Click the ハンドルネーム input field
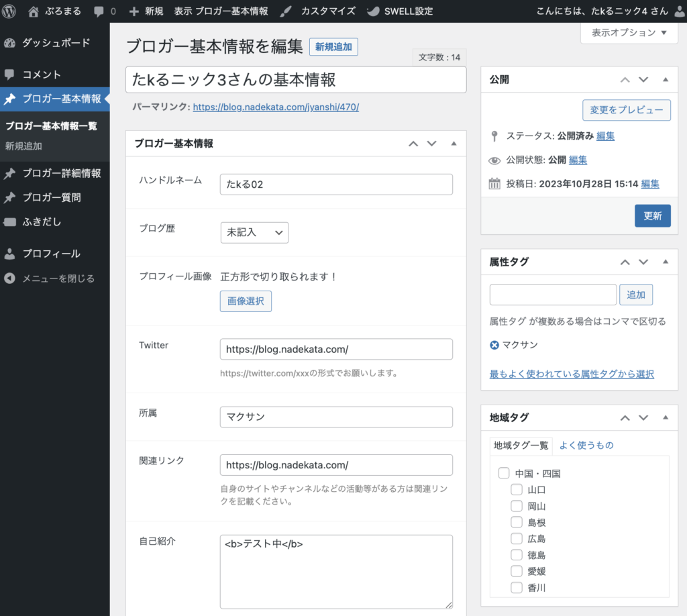The height and width of the screenshot is (616, 687). point(336,185)
